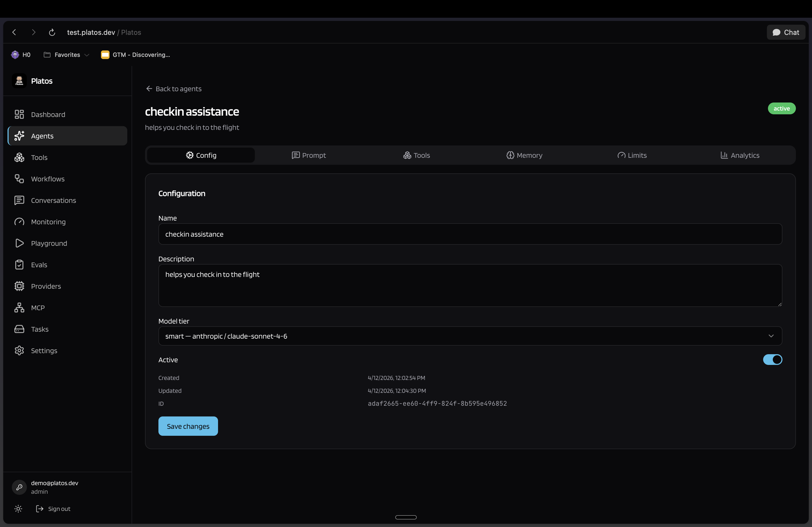Open the Tools section in the sidebar
The image size is (812, 527).
point(39,157)
